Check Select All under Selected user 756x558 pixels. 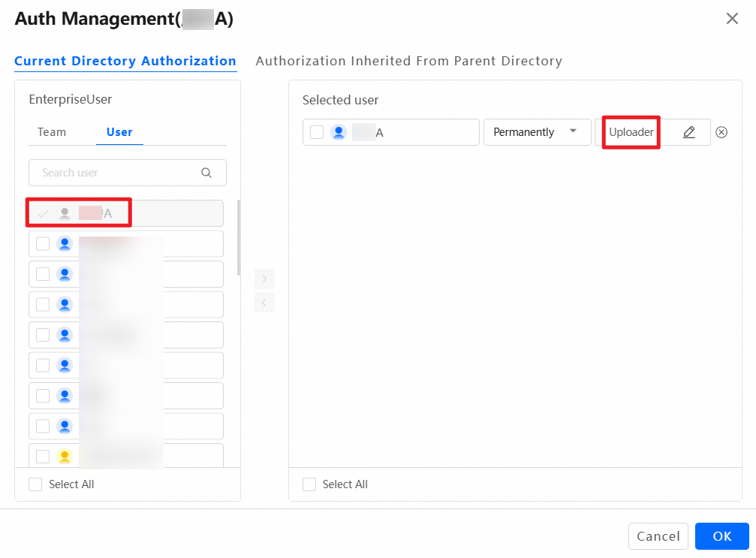point(309,484)
